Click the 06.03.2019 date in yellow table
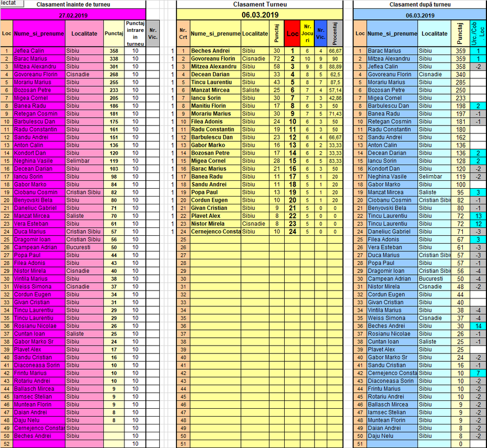This screenshot has width=487, height=448. click(260, 15)
